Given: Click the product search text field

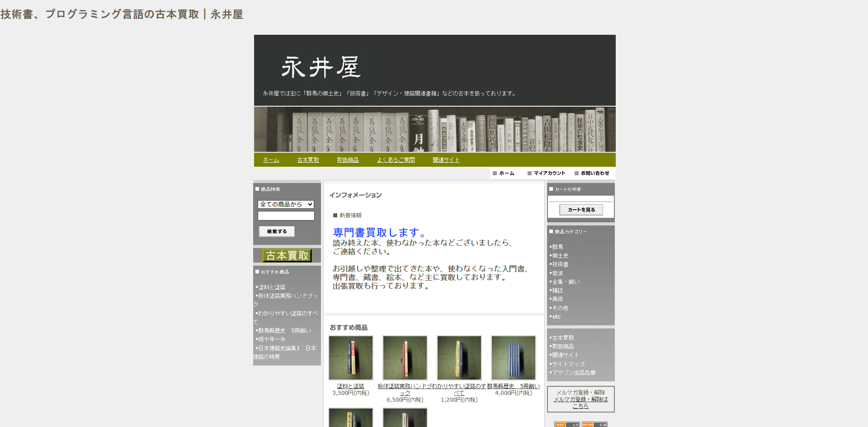Looking at the screenshot, I should pyautogui.click(x=286, y=216).
